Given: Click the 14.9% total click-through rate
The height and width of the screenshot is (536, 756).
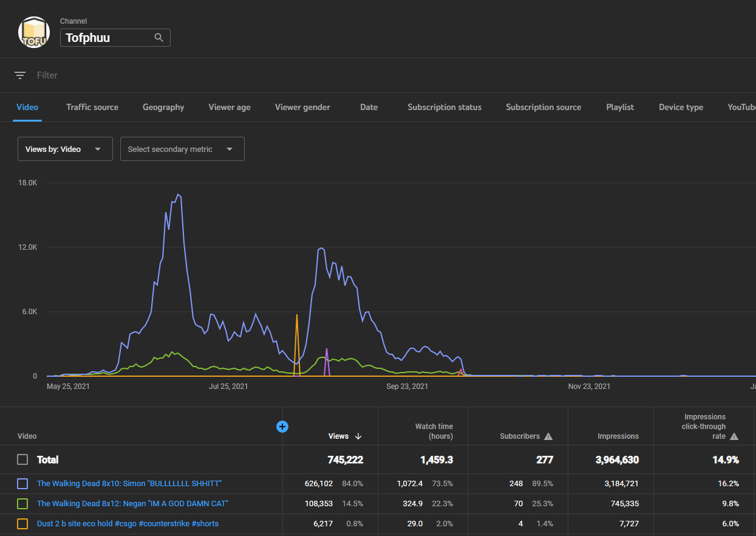Looking at the screenshot, I should click(726, 460).
